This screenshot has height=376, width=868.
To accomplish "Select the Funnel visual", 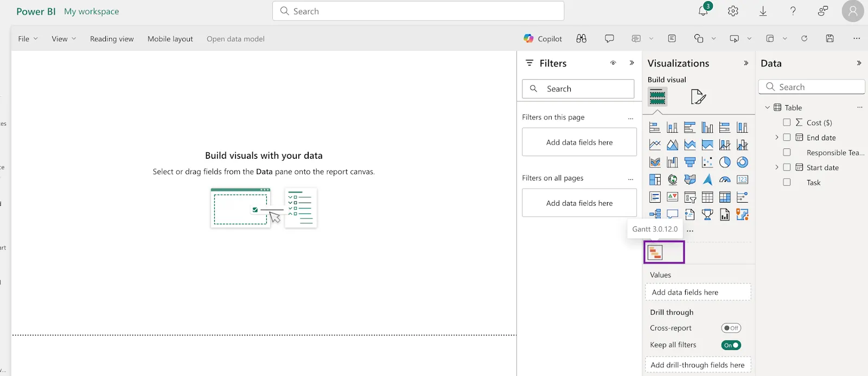I will click(x=690, y=163).
